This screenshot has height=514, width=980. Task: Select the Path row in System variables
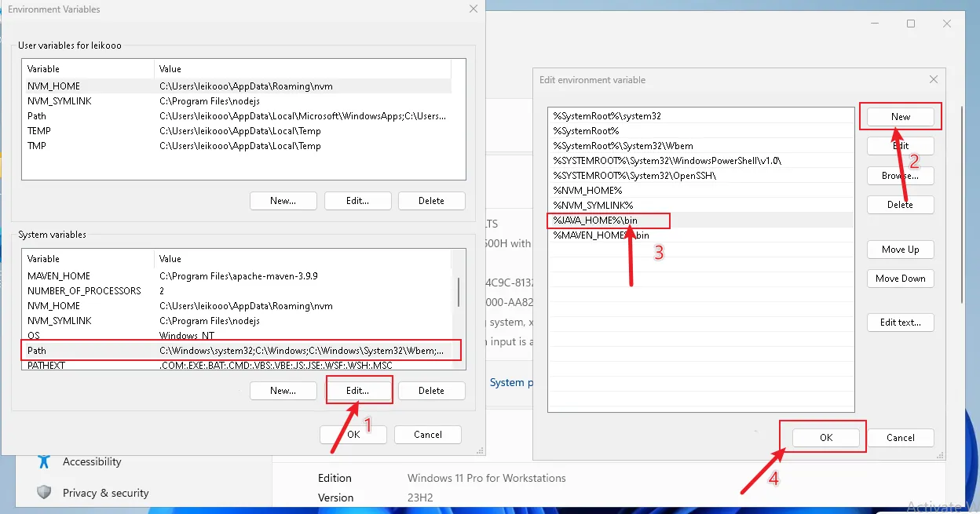click(x=236, y=351)
